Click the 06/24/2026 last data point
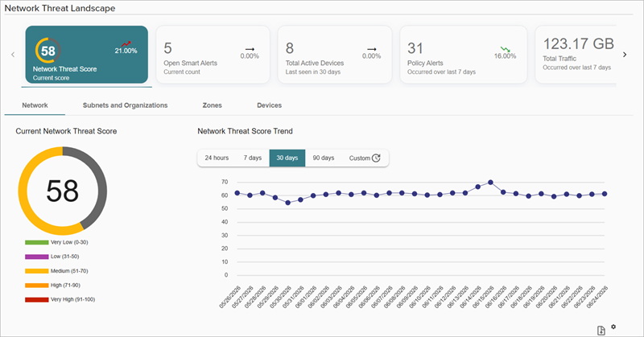 point(605,194)
